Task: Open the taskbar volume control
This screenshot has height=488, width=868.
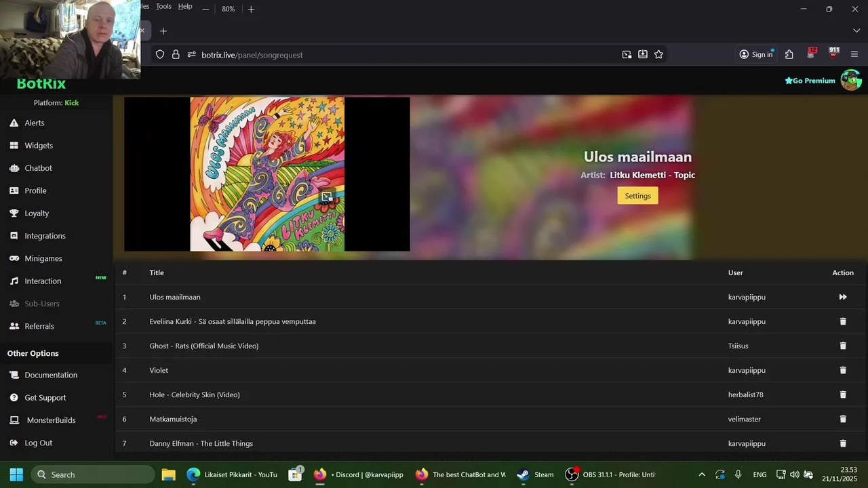Action: point(794,474)
